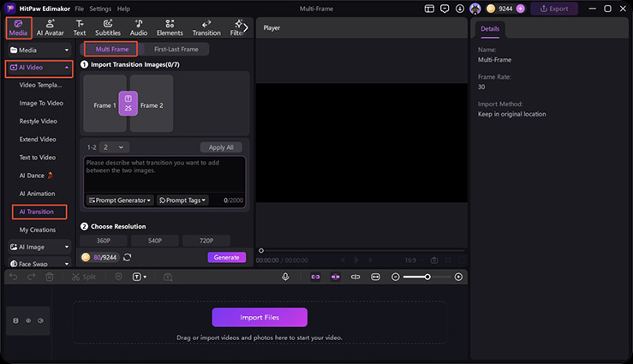Open the Elements tab

pos(170,28)
